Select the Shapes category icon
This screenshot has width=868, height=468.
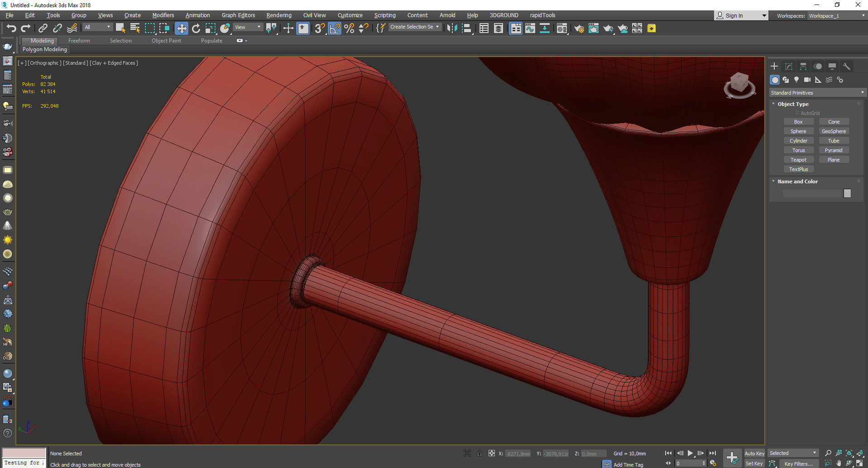pyautogui.click(x=786, y=80)
